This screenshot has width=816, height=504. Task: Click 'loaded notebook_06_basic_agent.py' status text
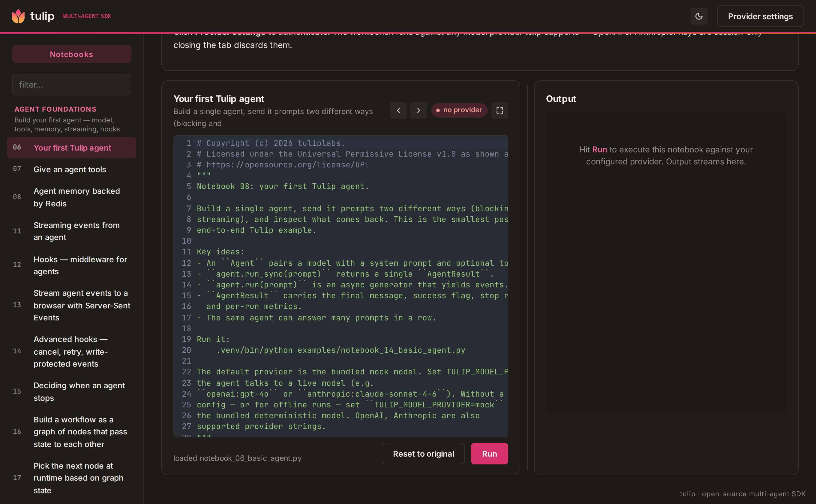click(237, 458)
